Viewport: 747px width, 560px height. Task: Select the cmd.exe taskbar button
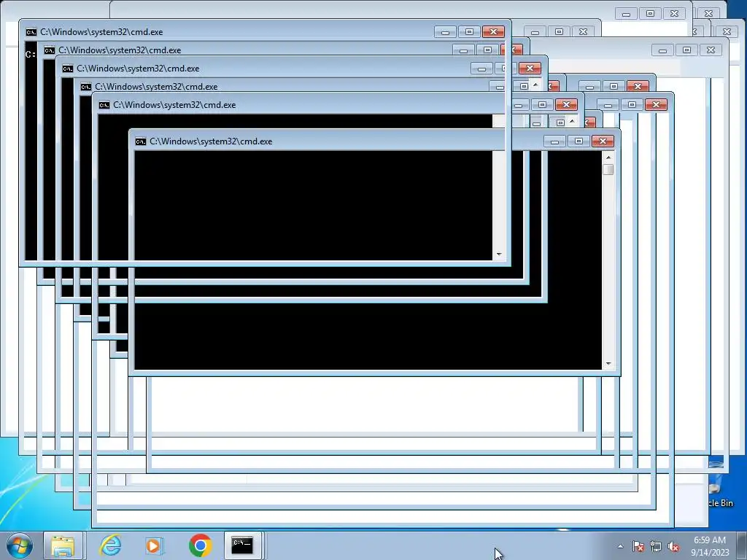pyautogui.click(x=242, y=545)
